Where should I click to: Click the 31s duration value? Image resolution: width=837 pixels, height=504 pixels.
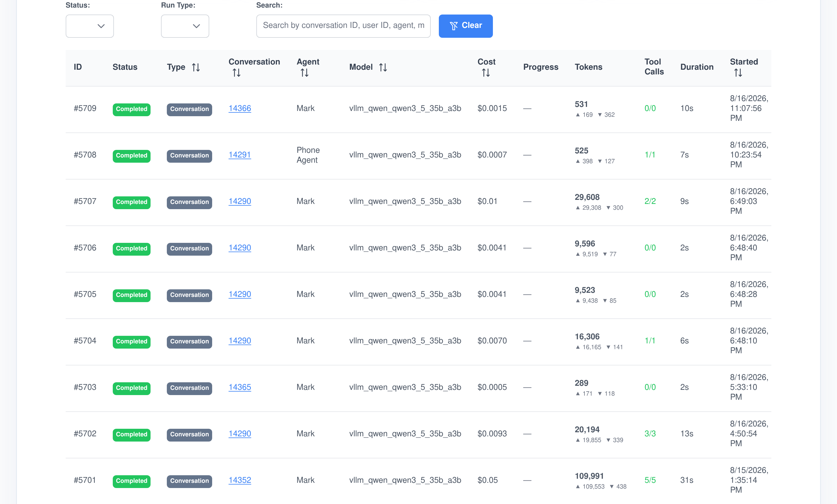686,480
